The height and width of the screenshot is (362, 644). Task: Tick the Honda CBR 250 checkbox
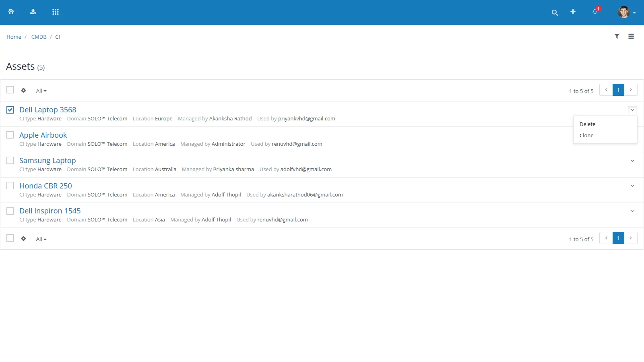click(10, 186)
